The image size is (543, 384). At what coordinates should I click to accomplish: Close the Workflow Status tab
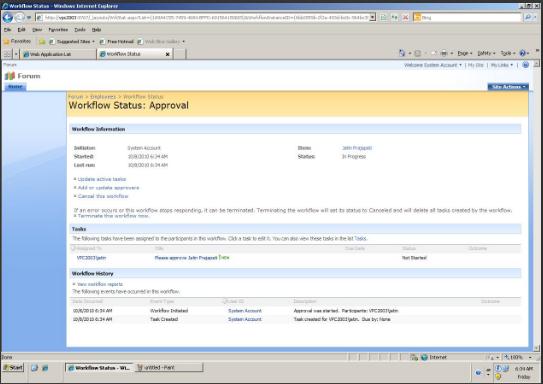point(168,54)
